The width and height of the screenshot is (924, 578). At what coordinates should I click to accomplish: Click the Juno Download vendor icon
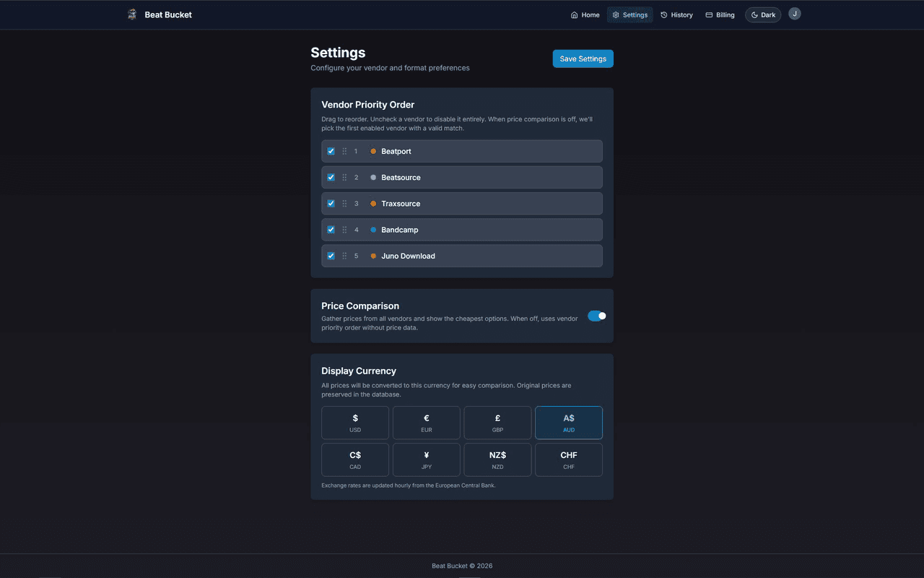click(x=373, y=256)
